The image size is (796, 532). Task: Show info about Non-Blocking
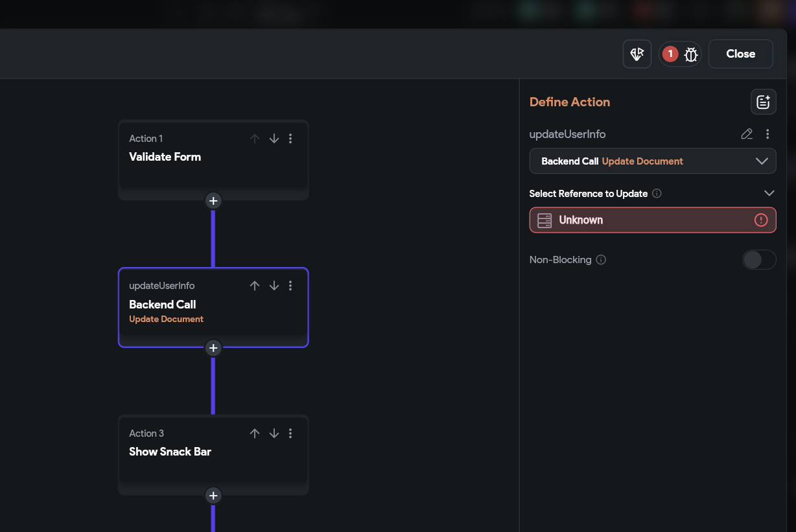click(601, 260)
